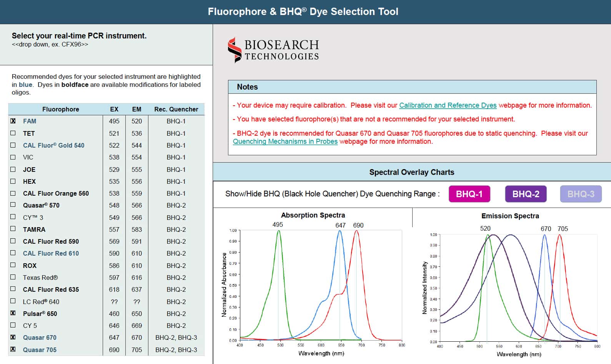Click the Texas Red dye name
Image resolution: width=611 pixels, height=364 pixels.
[x=40, y=278]
